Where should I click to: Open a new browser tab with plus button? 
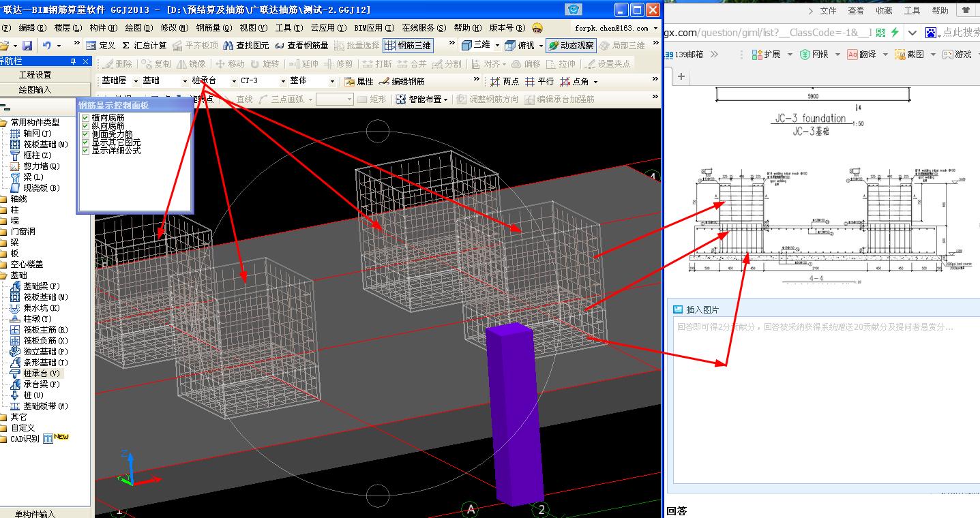click(x=681, y=77)
